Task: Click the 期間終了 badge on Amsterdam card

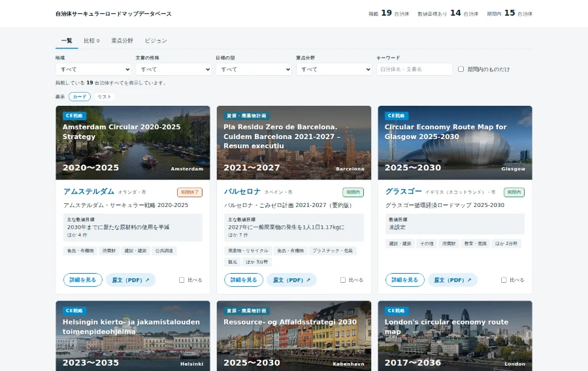Action: point(189,192)
